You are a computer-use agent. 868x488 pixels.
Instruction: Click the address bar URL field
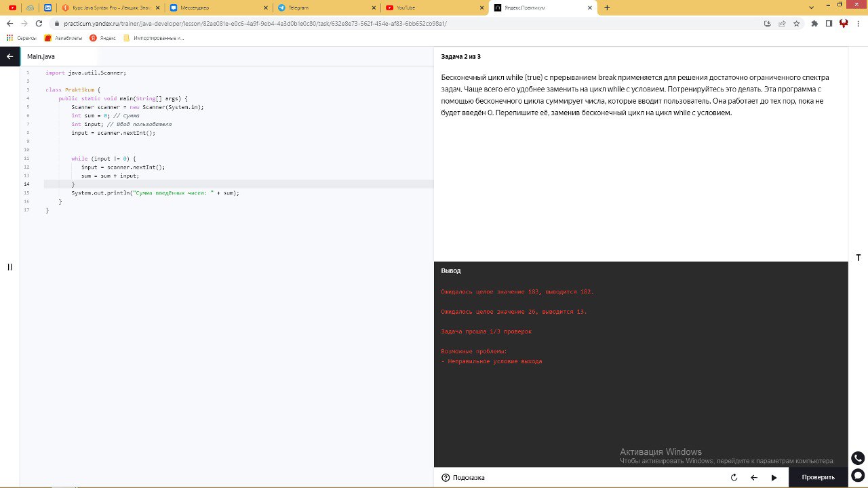407,23
